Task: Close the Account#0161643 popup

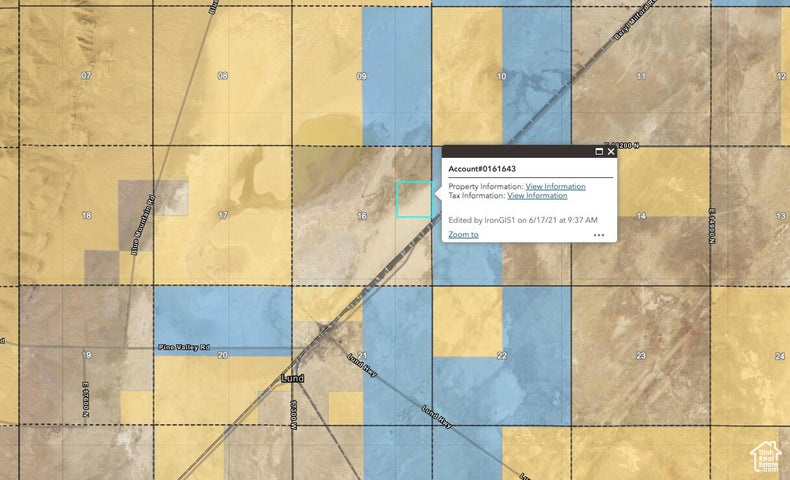Action: click(611, 152)
